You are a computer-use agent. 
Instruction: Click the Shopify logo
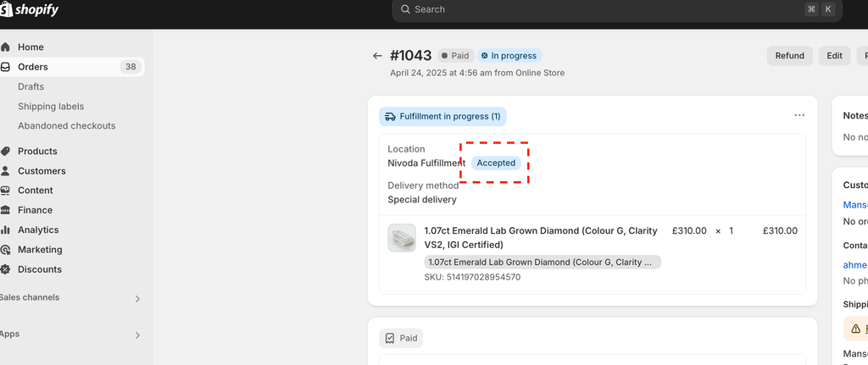pos(30,9)
